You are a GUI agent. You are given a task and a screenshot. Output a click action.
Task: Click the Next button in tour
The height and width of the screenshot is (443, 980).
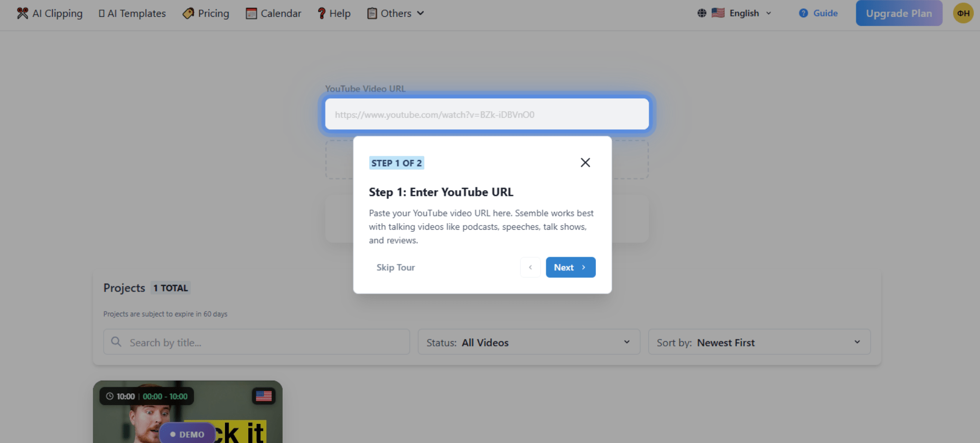[x=571, y=267]
